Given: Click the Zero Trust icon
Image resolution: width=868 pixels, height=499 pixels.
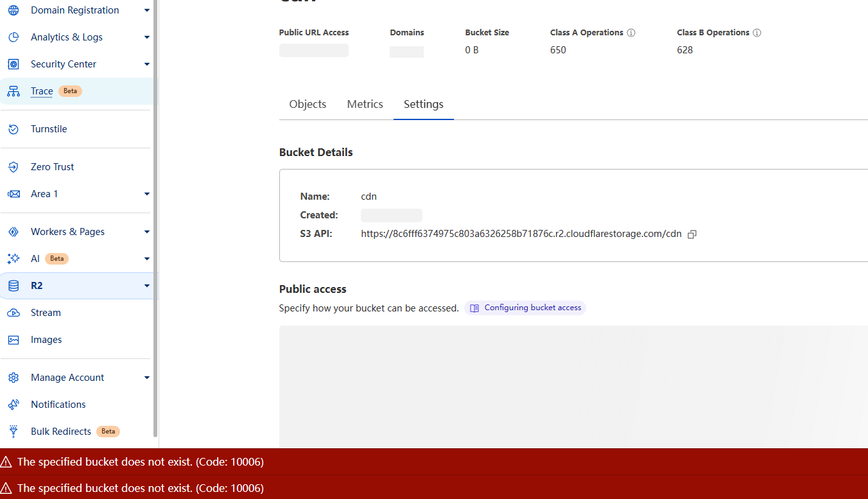Looking at the screenshot, I should point(13,167).
